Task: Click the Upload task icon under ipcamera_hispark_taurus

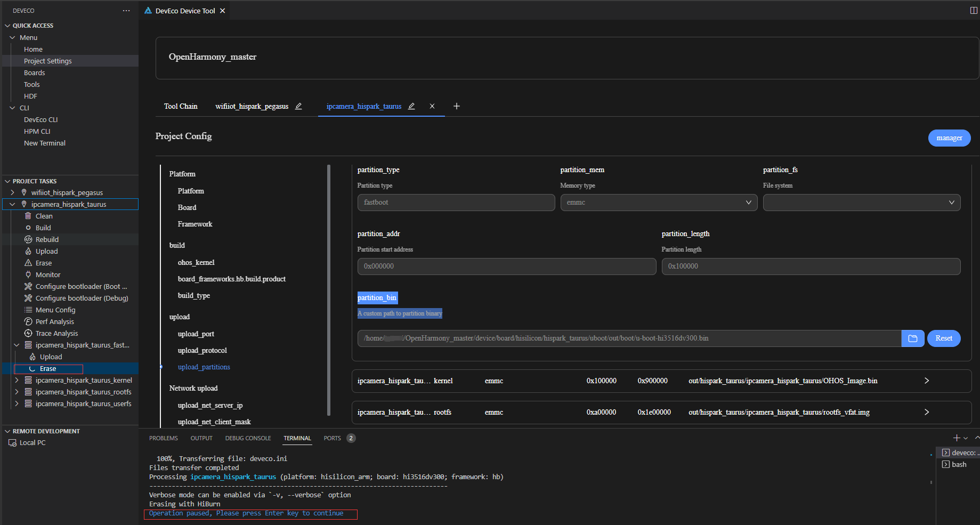Action: tap(28, 251)
